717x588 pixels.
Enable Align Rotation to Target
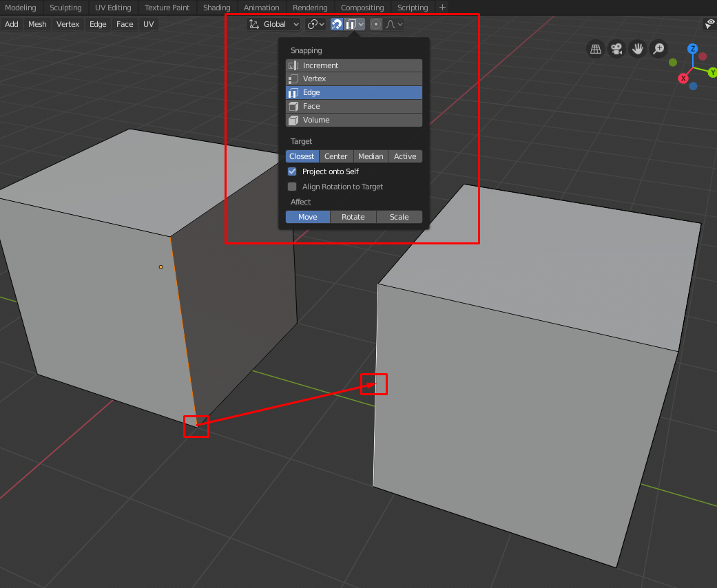coord(292,187)
